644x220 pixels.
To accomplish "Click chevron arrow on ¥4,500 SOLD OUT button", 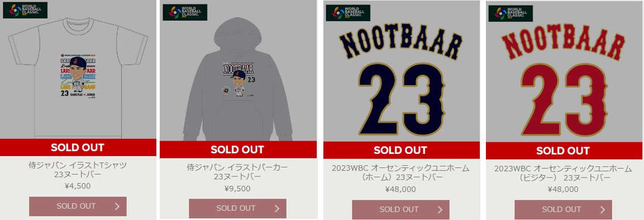I will click(x=117, y=207).
